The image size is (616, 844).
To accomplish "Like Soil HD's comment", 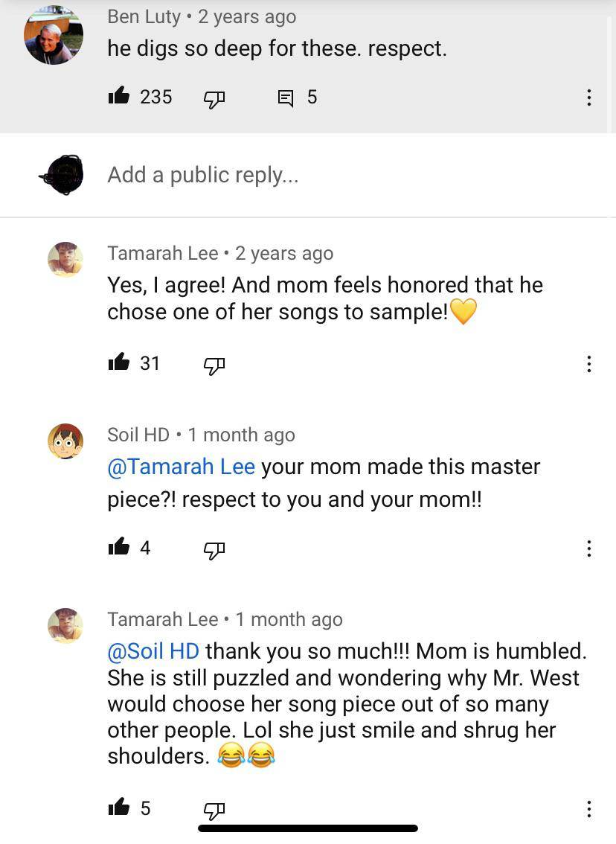I will pos(118,548).
